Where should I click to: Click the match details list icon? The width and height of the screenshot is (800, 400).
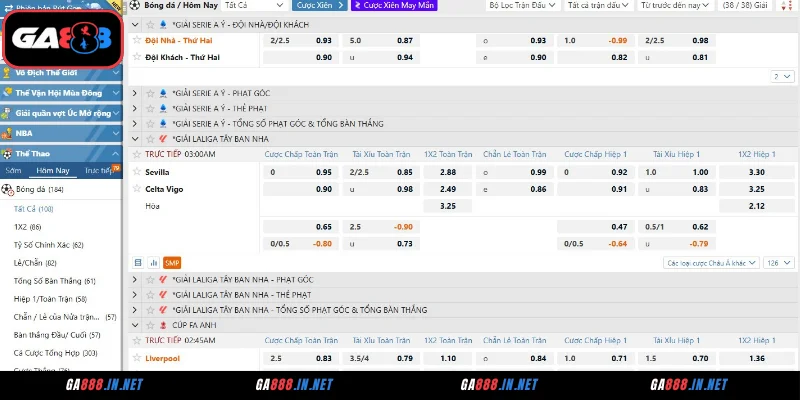click(137, 263)
